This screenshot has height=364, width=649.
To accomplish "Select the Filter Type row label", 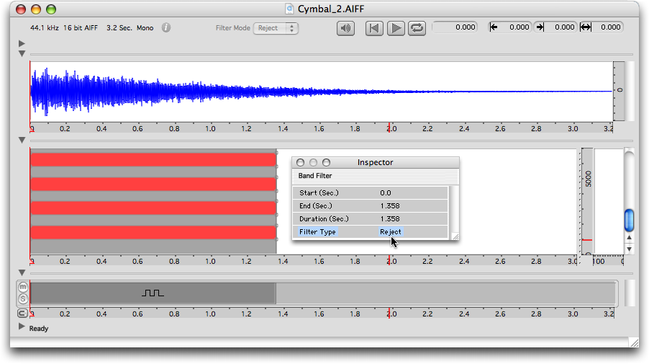I will click(x=317, y=232).
